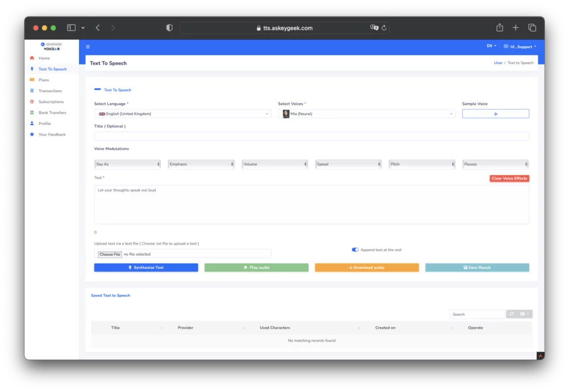Click the Clear Voice Effects button
This screenshot has height=392, width=569.
pyautogui.click(x=509, y=178)
